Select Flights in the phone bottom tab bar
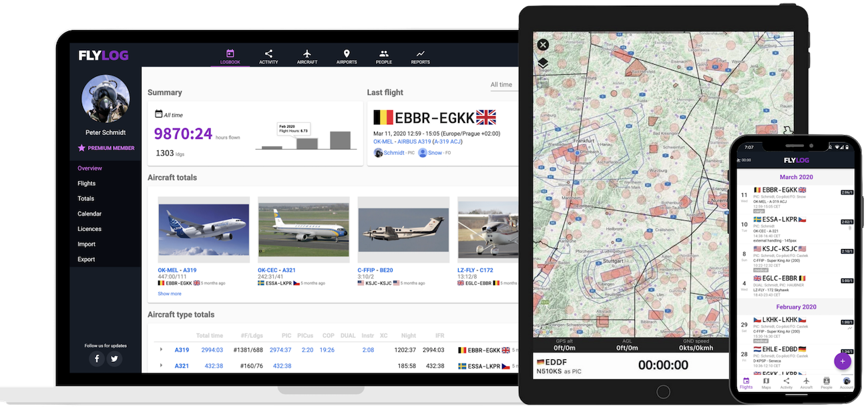 click(746, 383)
